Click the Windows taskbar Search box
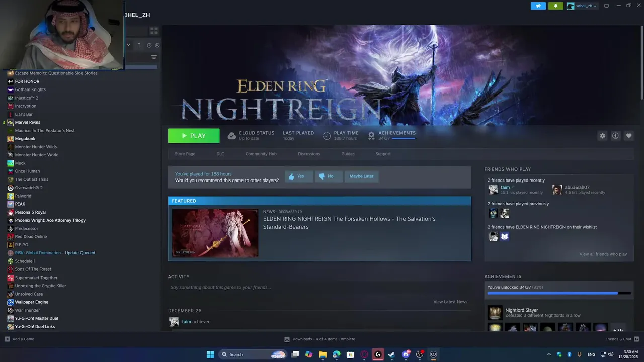 click(253, 354)
